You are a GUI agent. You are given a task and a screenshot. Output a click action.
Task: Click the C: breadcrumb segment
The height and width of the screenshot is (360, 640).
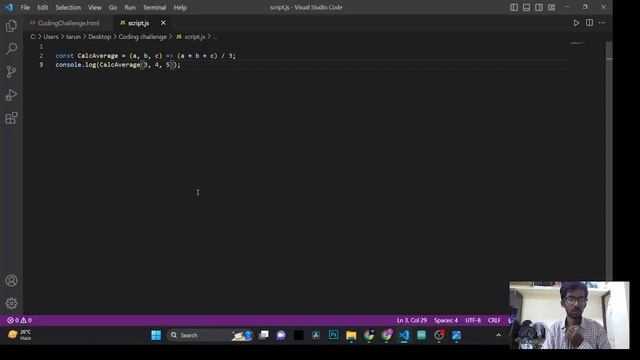33,37
